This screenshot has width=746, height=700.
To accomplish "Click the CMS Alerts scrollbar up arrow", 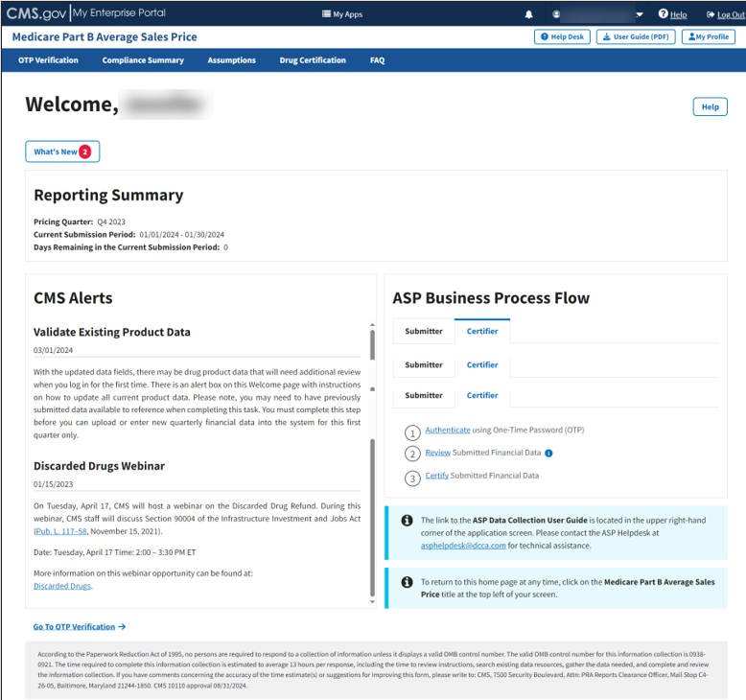I will pos(372,325).
